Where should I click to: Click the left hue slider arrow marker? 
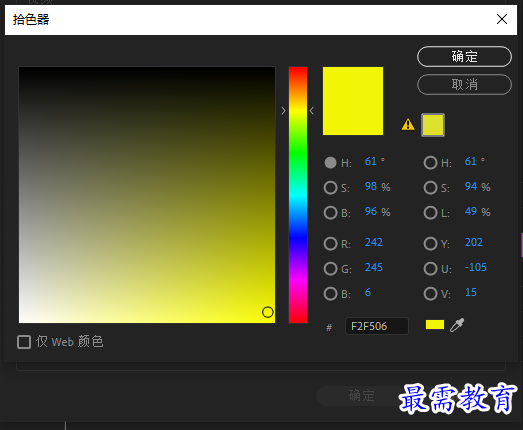click(284, 111)
